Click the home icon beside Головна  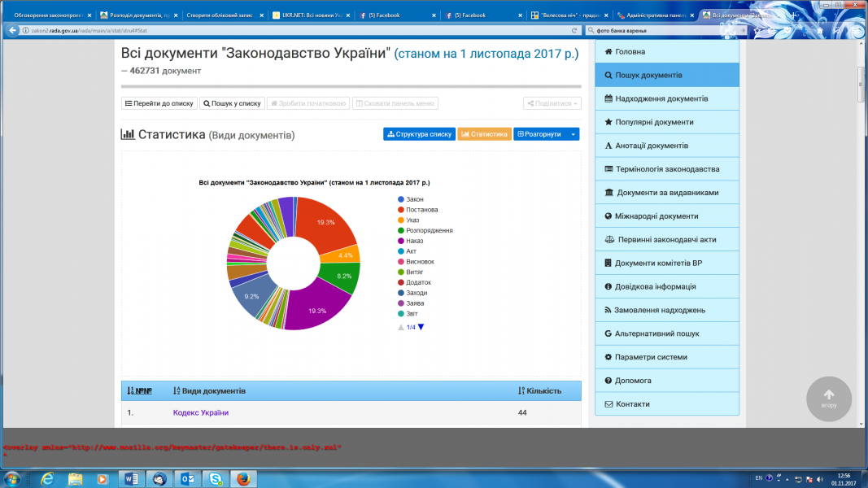coord(608,52)
